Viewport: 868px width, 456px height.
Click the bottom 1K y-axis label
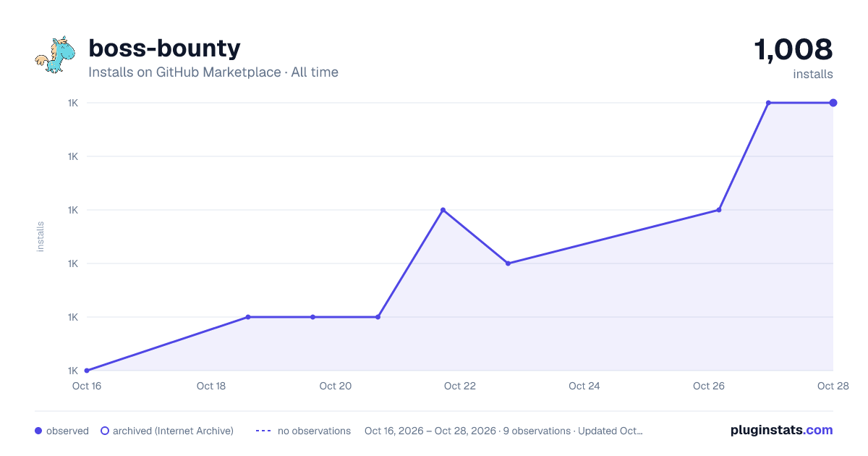(x=73, y=371)
